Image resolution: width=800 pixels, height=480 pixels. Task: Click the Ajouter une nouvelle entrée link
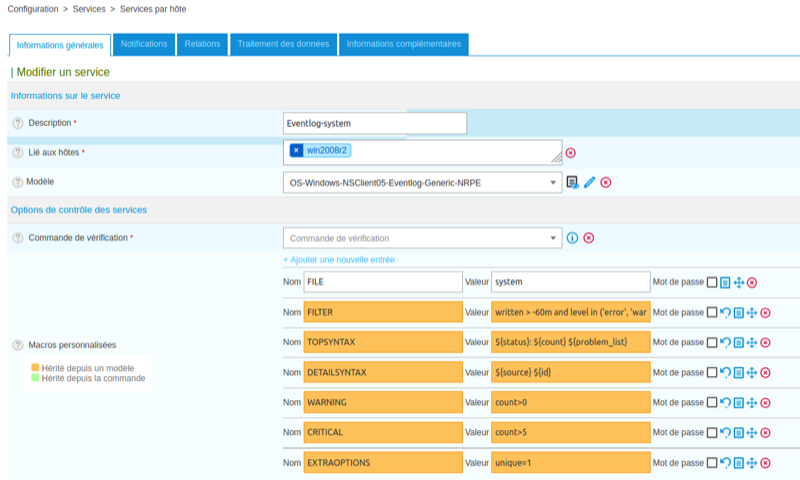coord(338,260)
